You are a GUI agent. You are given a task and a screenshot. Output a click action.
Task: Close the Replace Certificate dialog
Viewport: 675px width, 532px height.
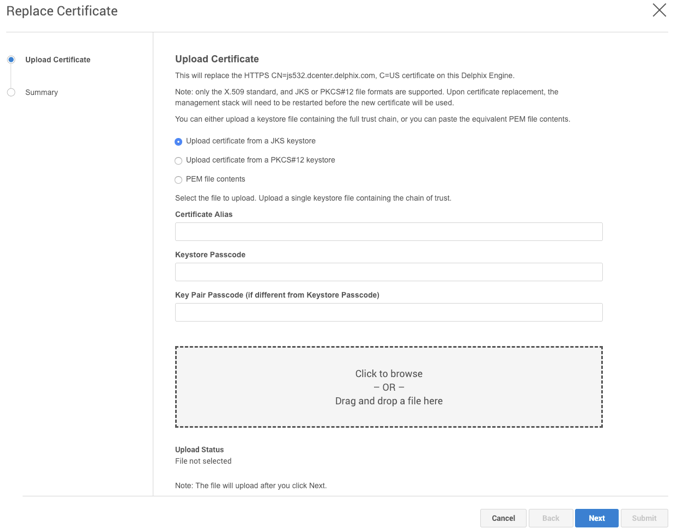(659, 11)
